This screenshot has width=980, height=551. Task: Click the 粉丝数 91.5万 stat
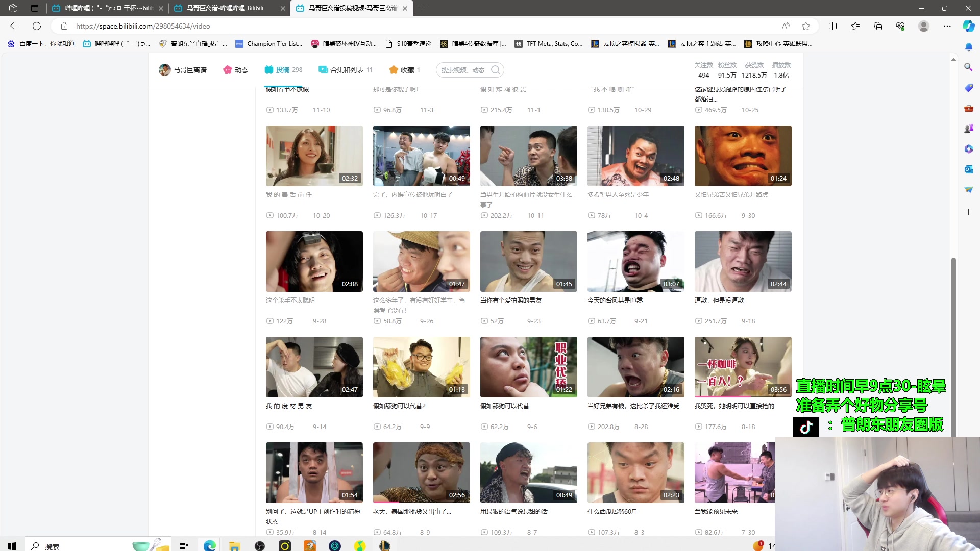click(727, 70)
